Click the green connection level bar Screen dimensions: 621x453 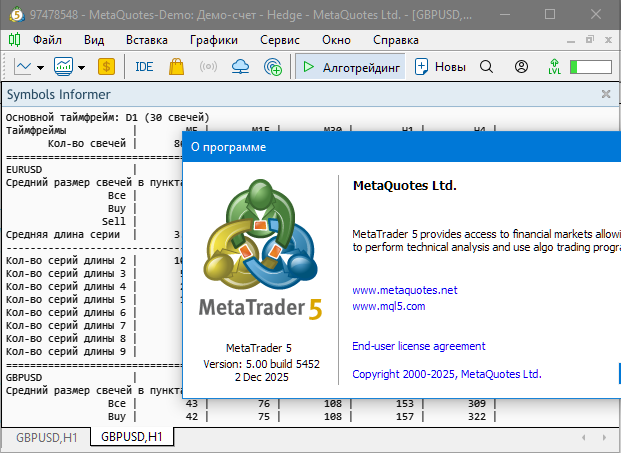point(591,67)
